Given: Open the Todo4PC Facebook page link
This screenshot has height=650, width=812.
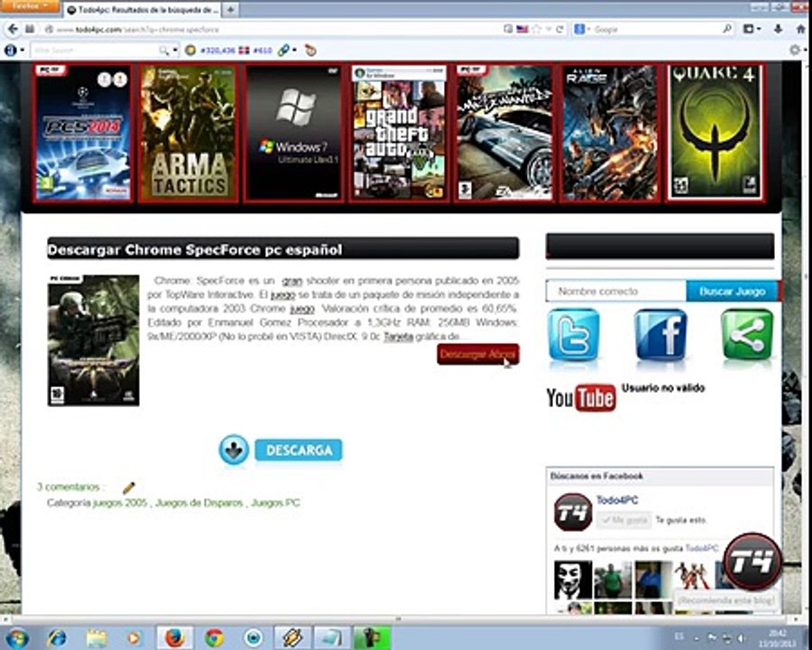Looking at the screenshot, I should point(617,500).
